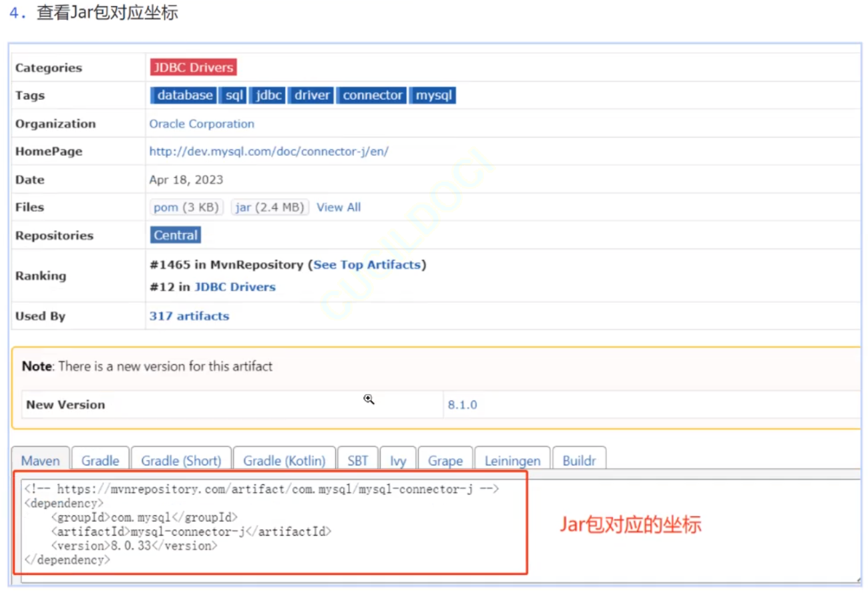This screenshot has height=593, width=868.
Task: Click inside the Maven dependency code box
Action: tap(441, 530)
